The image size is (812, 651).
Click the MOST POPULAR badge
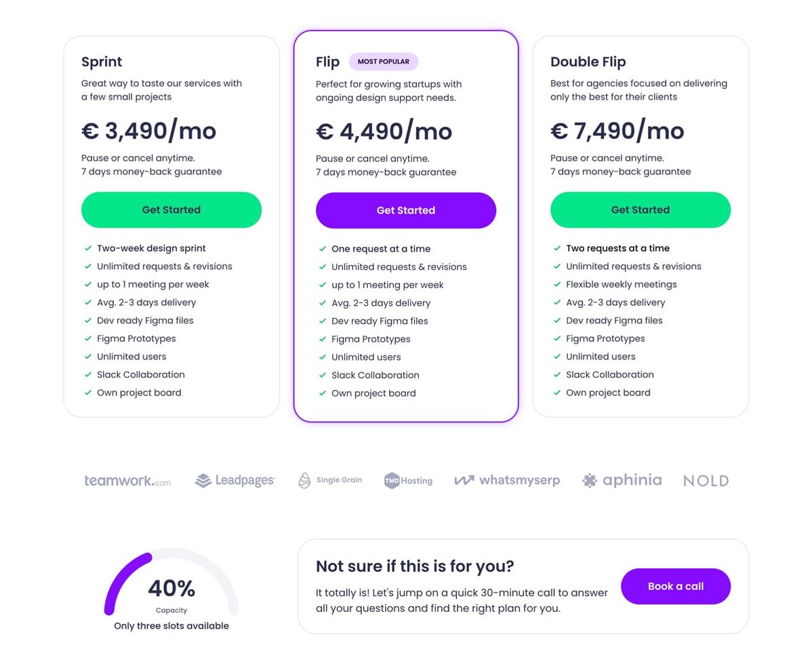[x=384, y=61]
